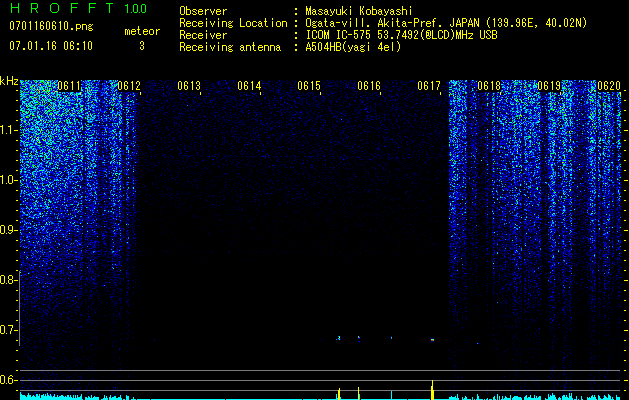
Task: Click the kHz axis unit label
Action: [x=9, y=81]
